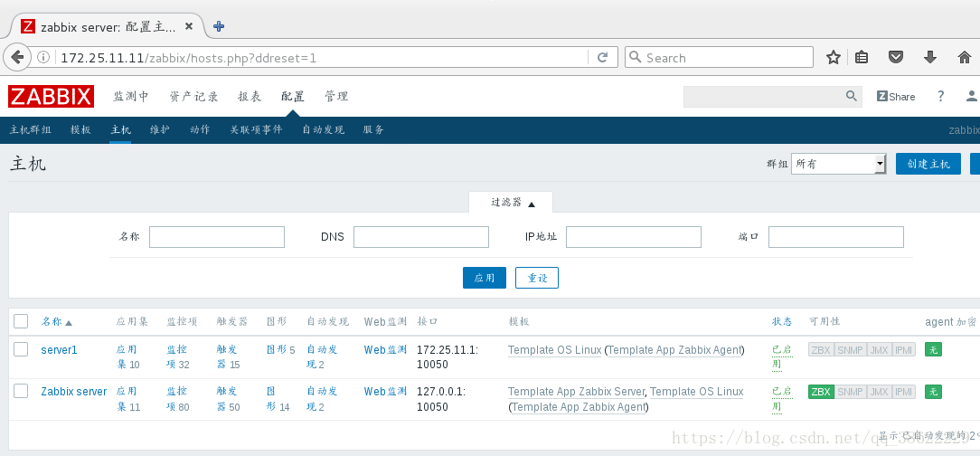The image size is (980, 456).
Task: Click the Zabbix top search input
Action: tap(764, 96)
